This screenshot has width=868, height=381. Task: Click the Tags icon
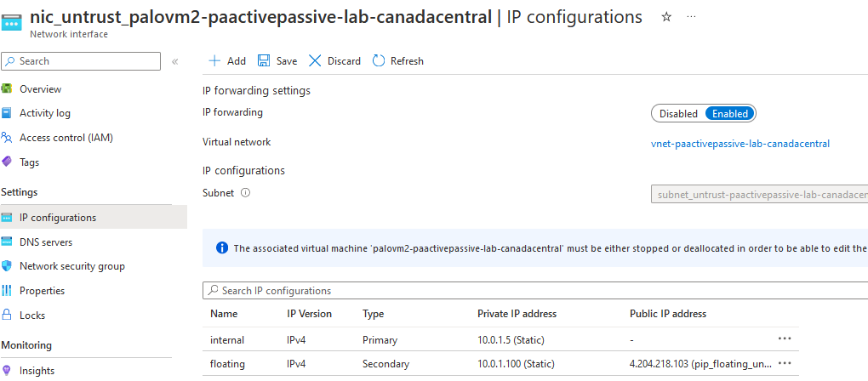click(x=8, y=162)
